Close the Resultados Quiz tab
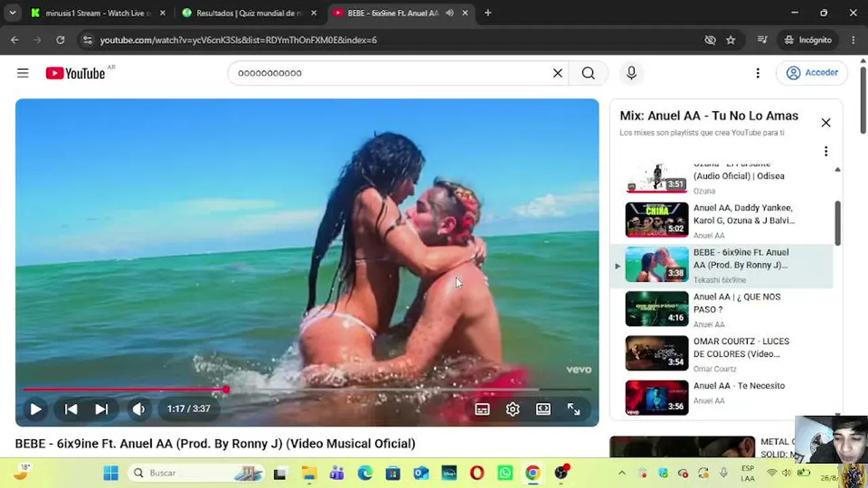868x488 pixels. point(313,13)
